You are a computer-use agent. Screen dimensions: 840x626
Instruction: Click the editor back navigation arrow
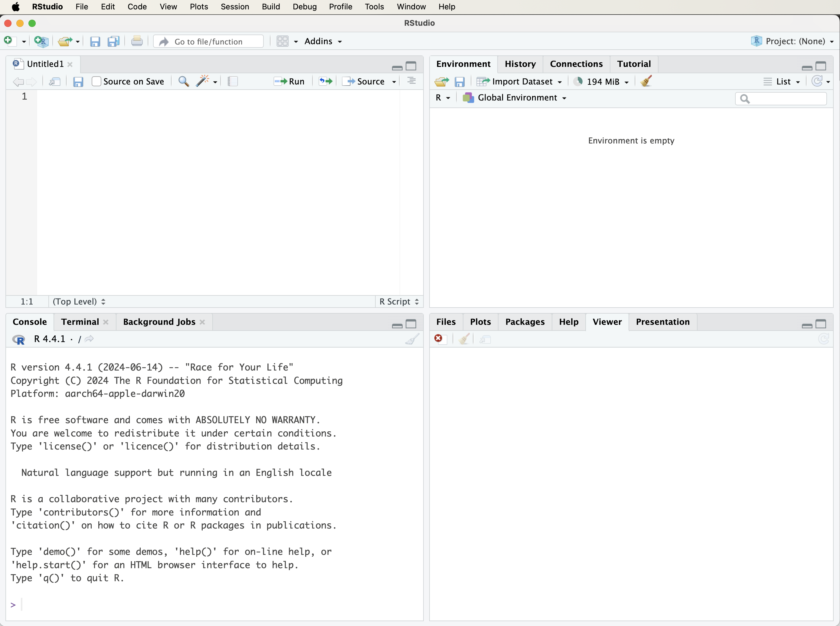[18, 81]
